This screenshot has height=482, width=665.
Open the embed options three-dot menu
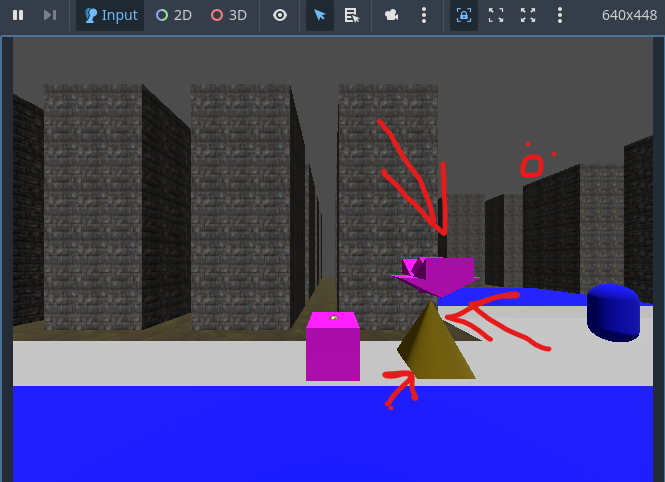560,15
